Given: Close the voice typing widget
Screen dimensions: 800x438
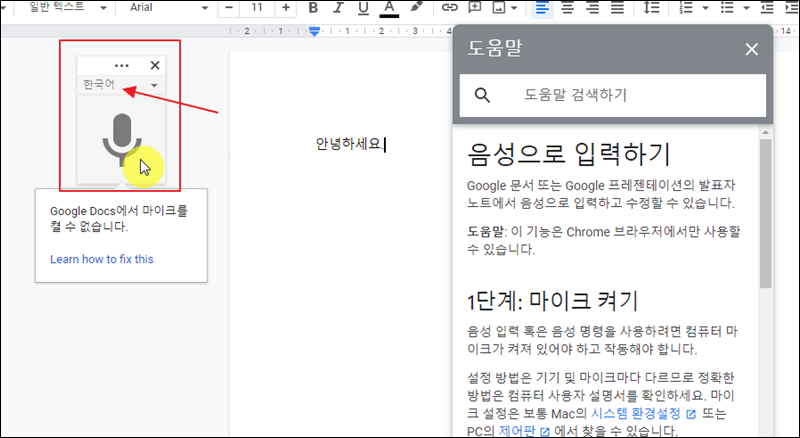Looking at the screenshot, I should pyautogui.click(x=155, y=65).
